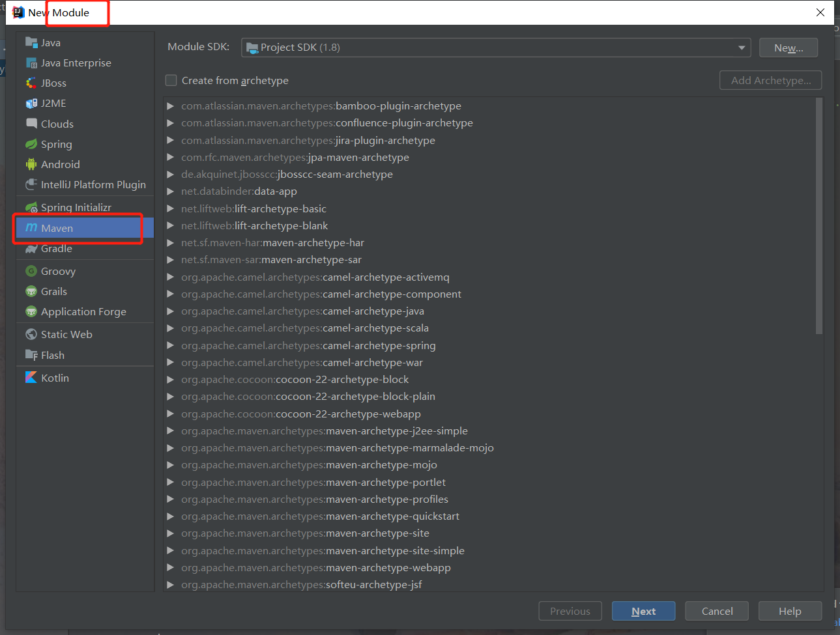Click the Grails icon
Screen dimensions: 840x635
coord(31,291)
